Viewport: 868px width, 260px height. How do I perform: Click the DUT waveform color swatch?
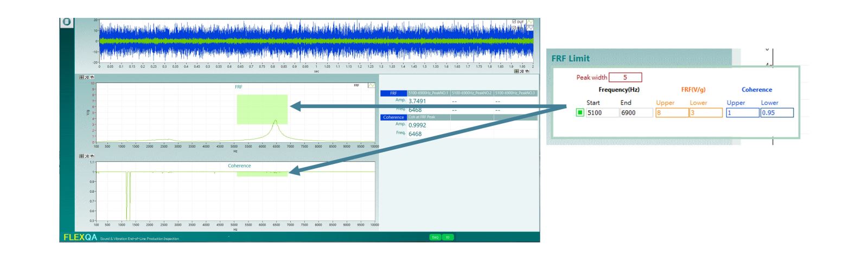pos(530,22)
